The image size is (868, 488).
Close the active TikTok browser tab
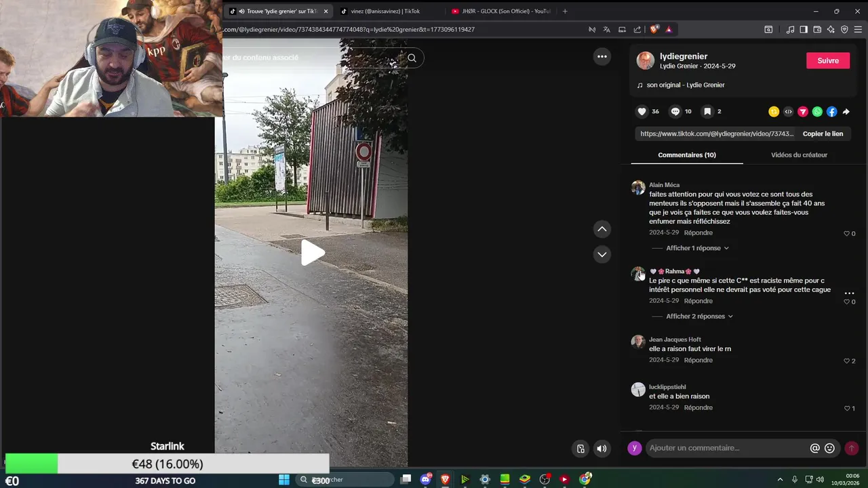click(326, 12)
